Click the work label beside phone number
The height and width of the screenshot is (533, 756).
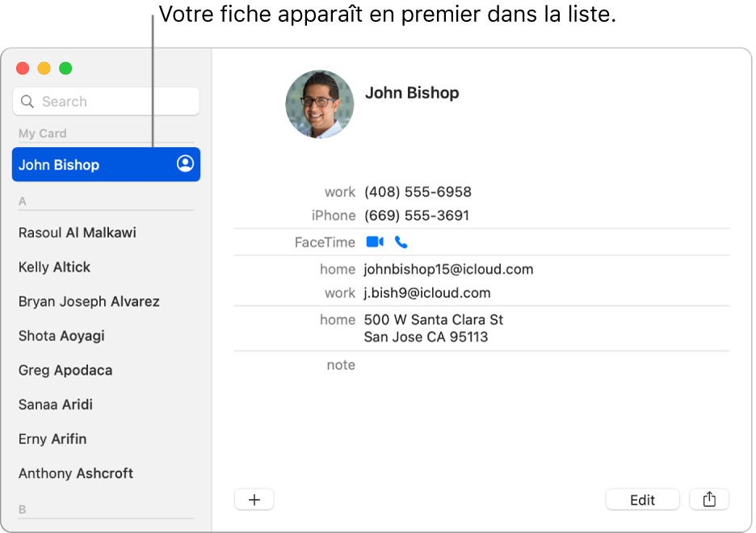click(x=340, y=192)
